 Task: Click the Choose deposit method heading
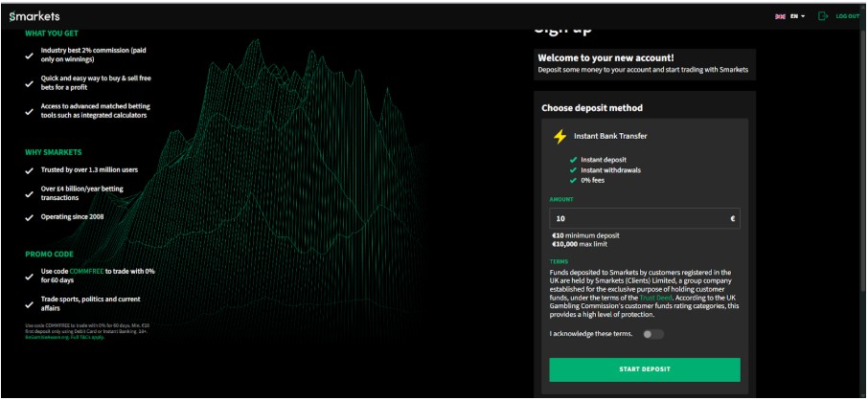click(592, 108)
